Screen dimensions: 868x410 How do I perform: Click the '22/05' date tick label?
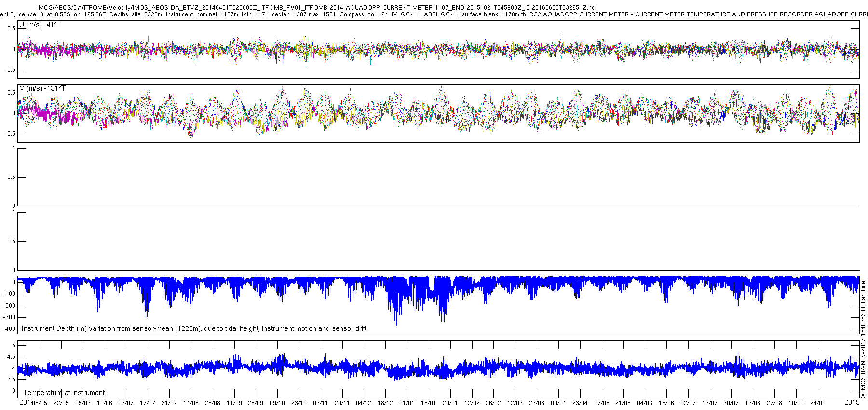point(61,403)
